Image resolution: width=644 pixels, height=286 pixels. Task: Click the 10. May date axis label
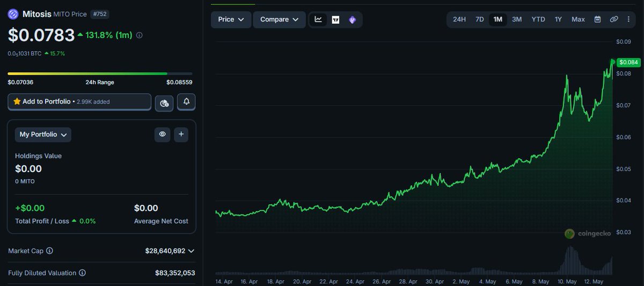pos(568,281)
